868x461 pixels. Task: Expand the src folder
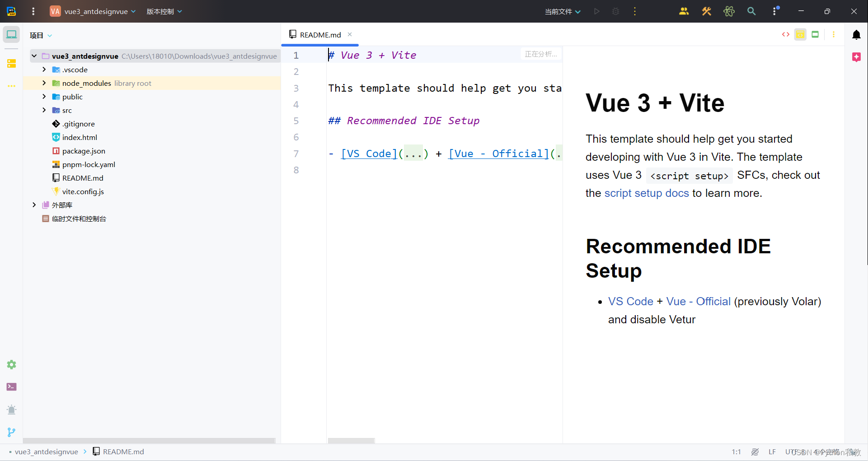[x=44, y=110]
